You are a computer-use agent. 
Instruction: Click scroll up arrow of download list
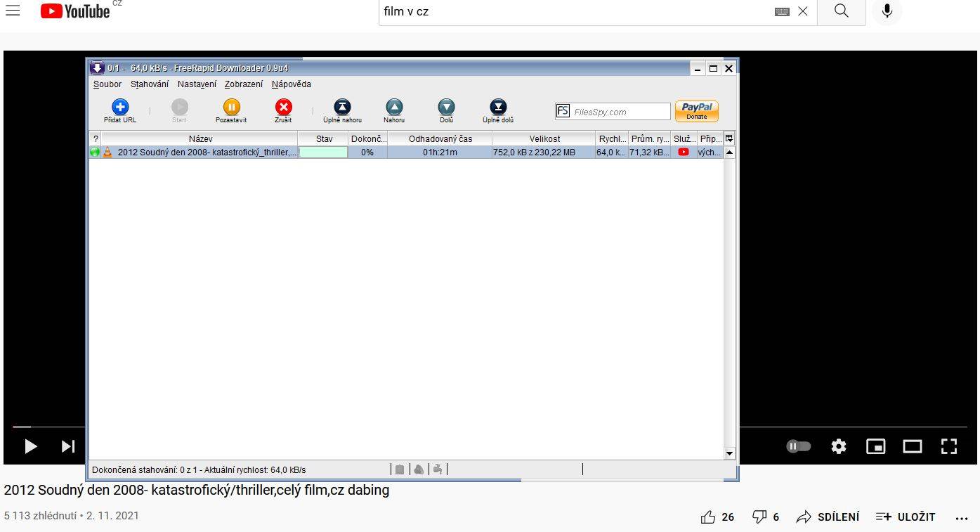(729, 152)
